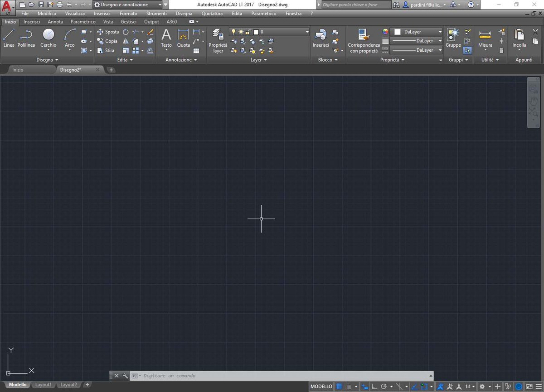Screen dimensions: 544x392
Task: Click the Sposta tool in Edita panel
Action: coord(108,32)
